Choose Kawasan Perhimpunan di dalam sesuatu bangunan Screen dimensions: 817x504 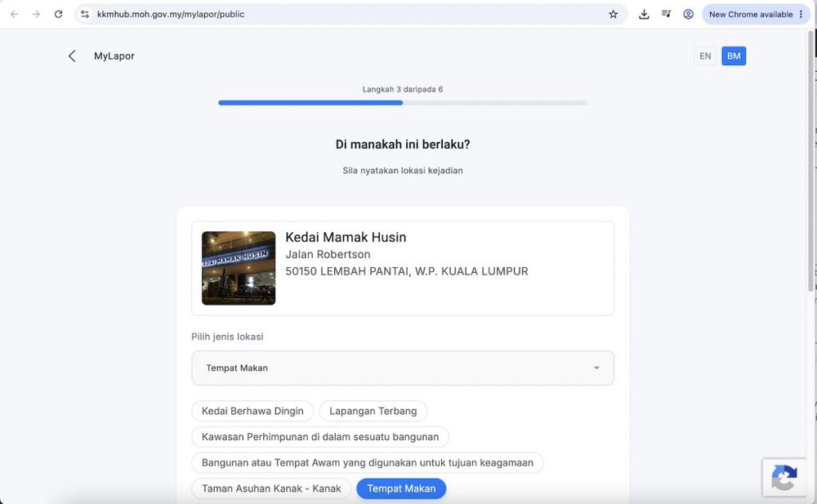[320, 437]
